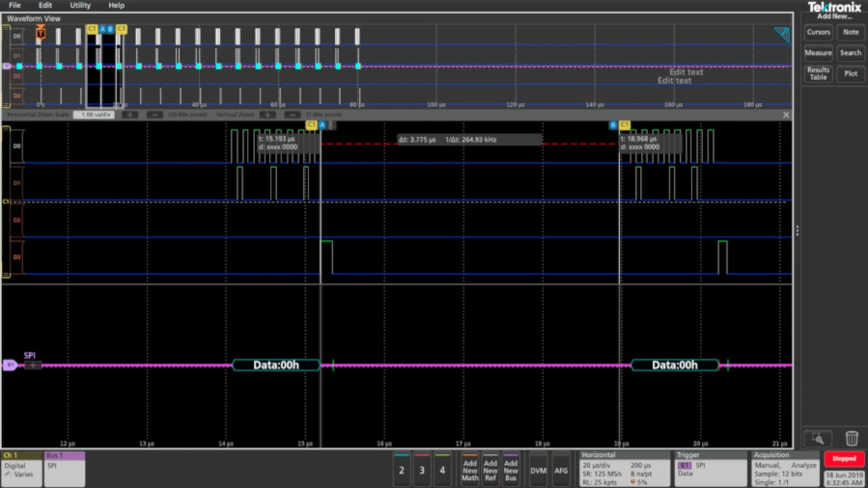Image resolution: width=868 pixels, height=488 pixels.
Task: Open the Trigger settings badge
Action: [x=710, y=468]
